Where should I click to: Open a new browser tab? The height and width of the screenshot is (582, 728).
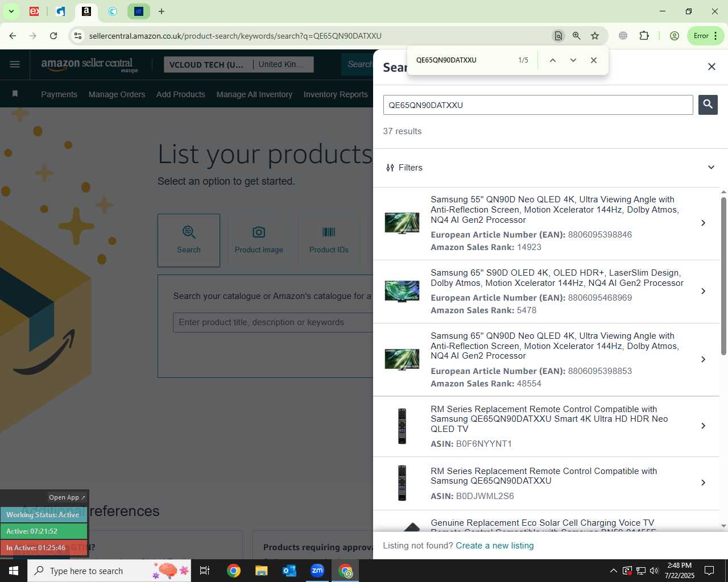[162, 11]
